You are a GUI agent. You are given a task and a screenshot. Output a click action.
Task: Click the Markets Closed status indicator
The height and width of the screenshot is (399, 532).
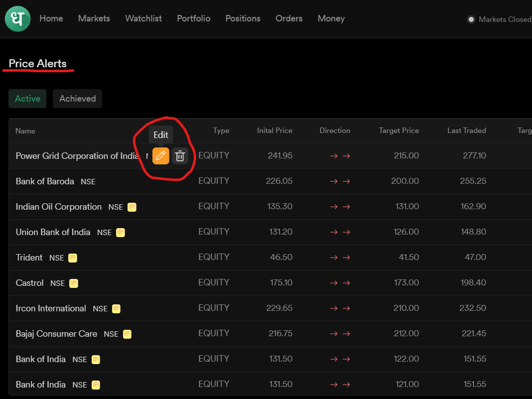coord(499,19)
